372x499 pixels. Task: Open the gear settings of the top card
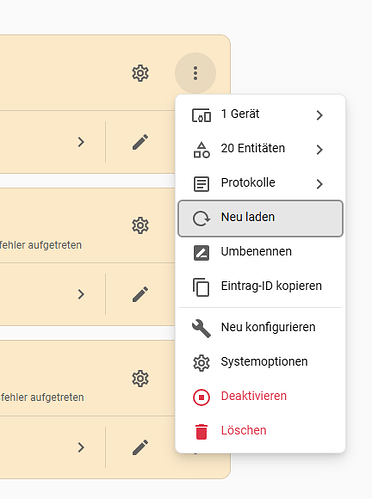[140, 73]
